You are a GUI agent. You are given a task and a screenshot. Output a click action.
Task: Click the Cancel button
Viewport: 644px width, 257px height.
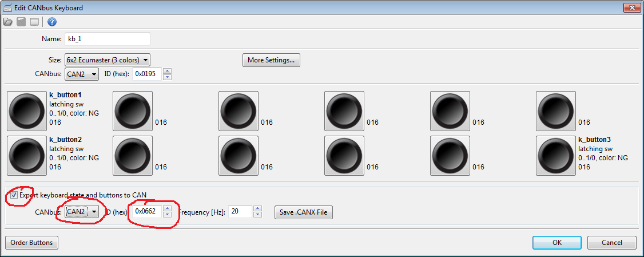pos(611,243)
